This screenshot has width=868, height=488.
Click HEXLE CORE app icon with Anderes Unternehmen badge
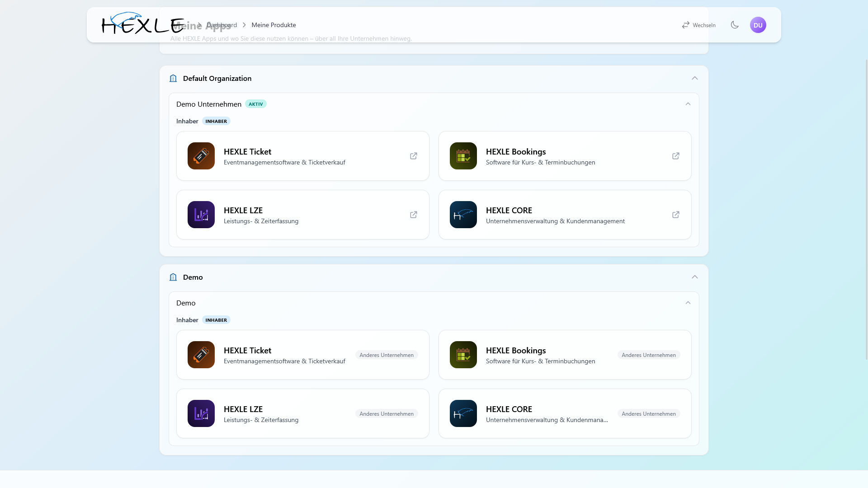[463, 413]
